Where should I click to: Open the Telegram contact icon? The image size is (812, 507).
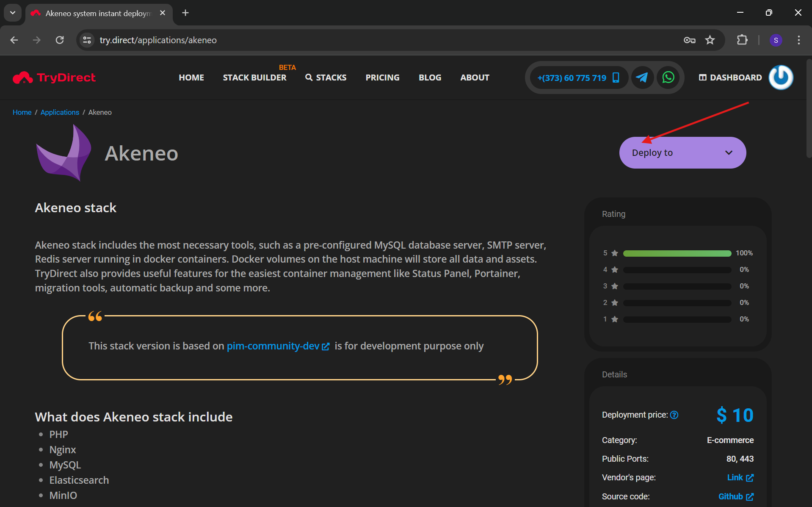click(x=642, y=78)
